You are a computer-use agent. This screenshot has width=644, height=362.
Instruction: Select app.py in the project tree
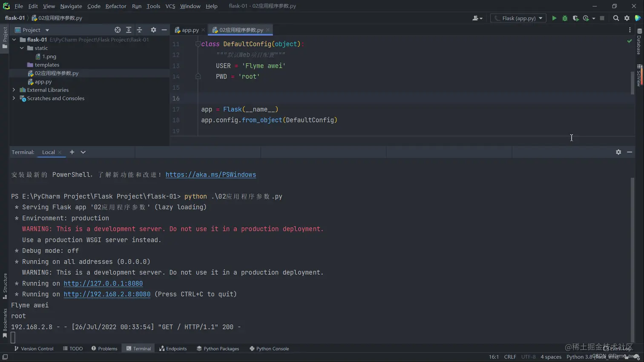pyautogui.click(x=43, y=82)
